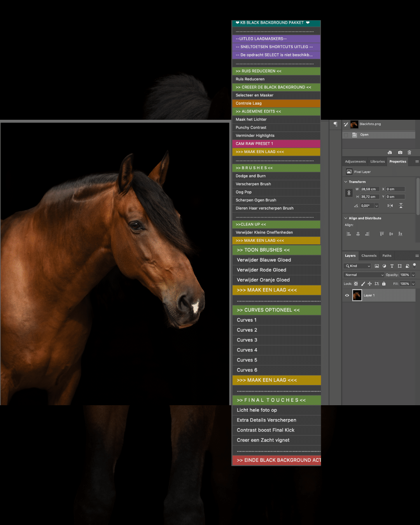
Task: Collapse the Transform section
Action: [x=346, y=182]
